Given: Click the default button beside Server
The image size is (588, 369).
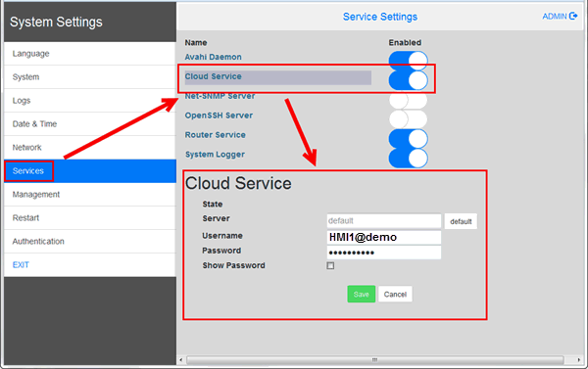Looking at the screenshot, I should pos(461,222).
